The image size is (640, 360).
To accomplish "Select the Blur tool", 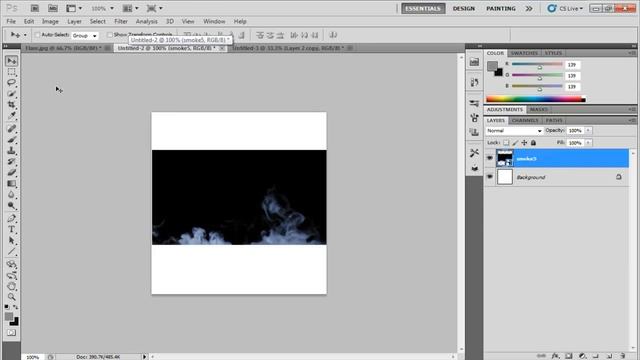I will click(11, 195).
